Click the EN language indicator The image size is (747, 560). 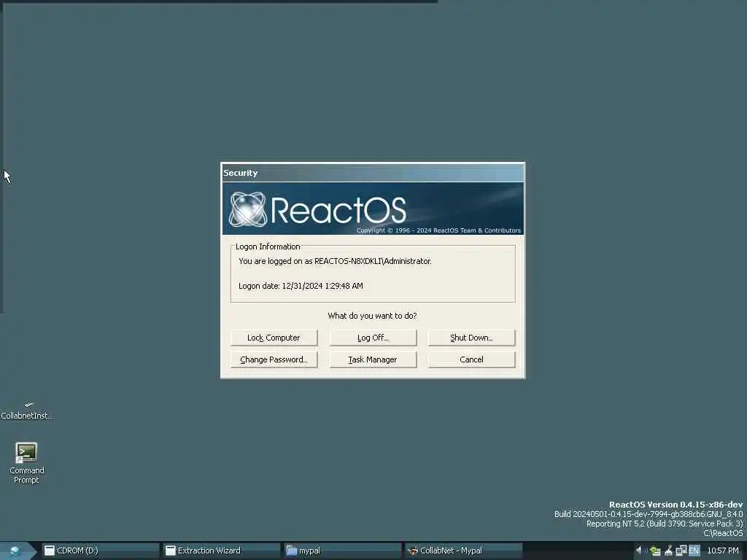pos(694,551)
